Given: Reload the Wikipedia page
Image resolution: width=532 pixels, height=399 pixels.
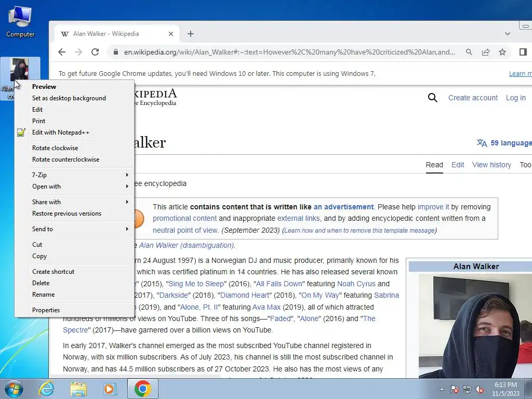Looking at the screenshot, I should (96, 52).
